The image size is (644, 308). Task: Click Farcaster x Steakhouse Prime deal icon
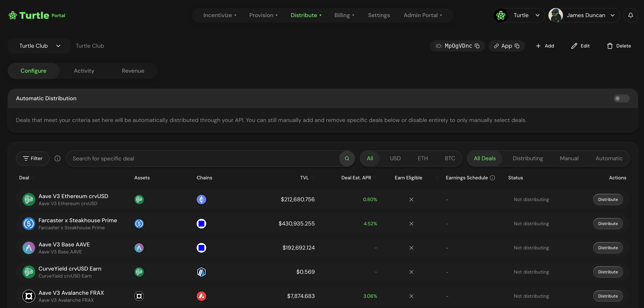pyautogui.click(x=29, y=224)
